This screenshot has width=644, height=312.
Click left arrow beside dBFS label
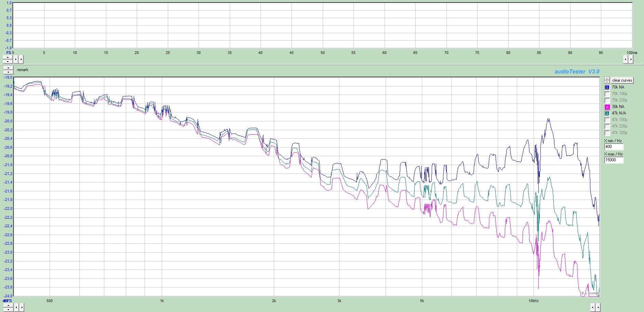(x=16, y=308)
